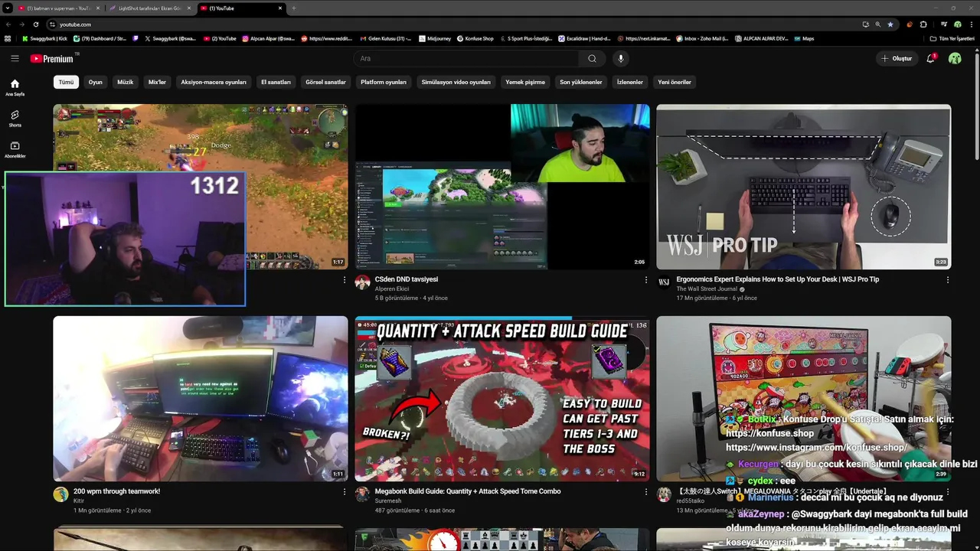Start voice search with microphone icon
The width and height of the screenshot is (980, 551).
[x=621, y=58]
